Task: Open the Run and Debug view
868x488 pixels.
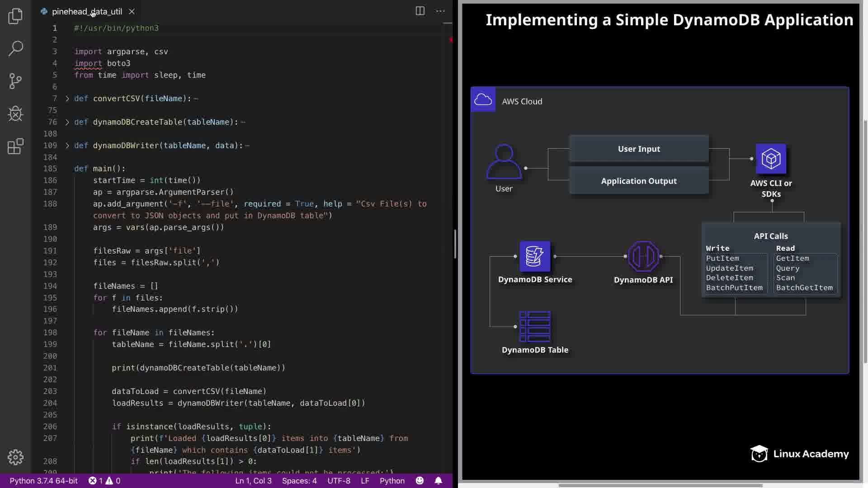Action: point(15,114)
